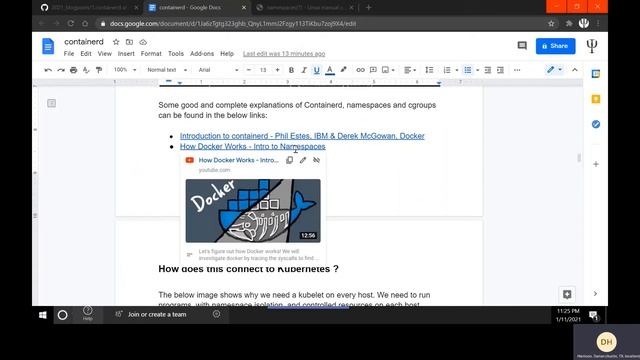Click the Undo icon in the toolbar

click(48, 70)
